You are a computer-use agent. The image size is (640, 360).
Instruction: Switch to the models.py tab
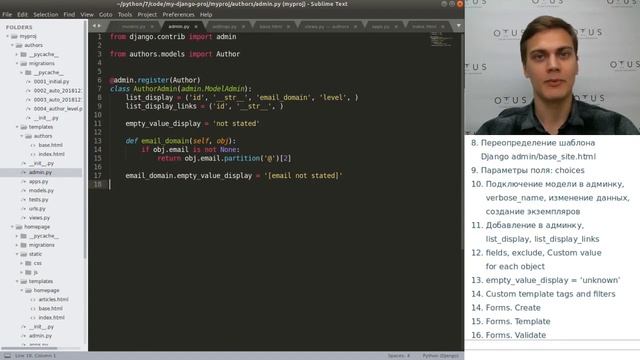click(133, 27)
